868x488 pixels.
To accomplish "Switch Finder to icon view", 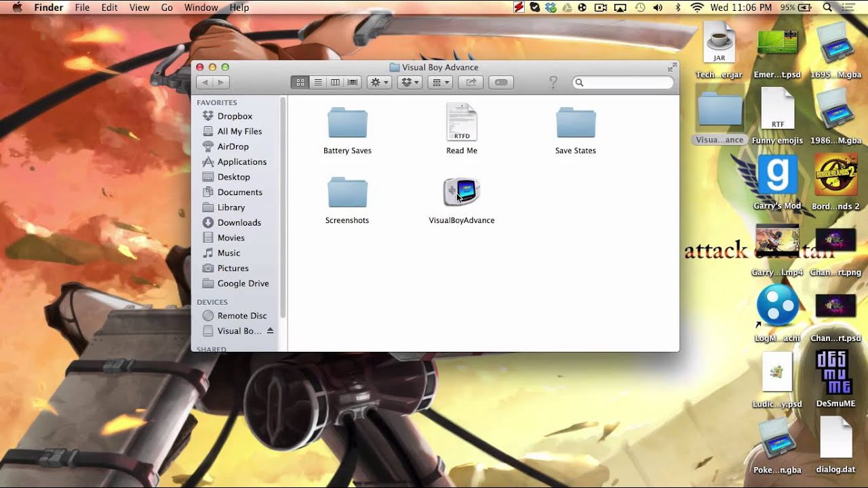I will 300,82.
